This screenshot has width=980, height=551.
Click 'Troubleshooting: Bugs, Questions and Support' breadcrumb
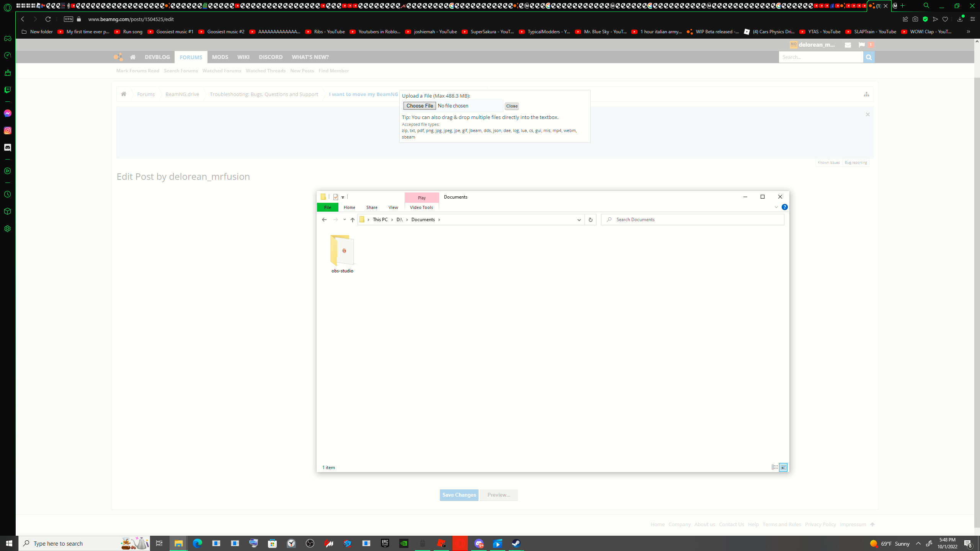264,94
